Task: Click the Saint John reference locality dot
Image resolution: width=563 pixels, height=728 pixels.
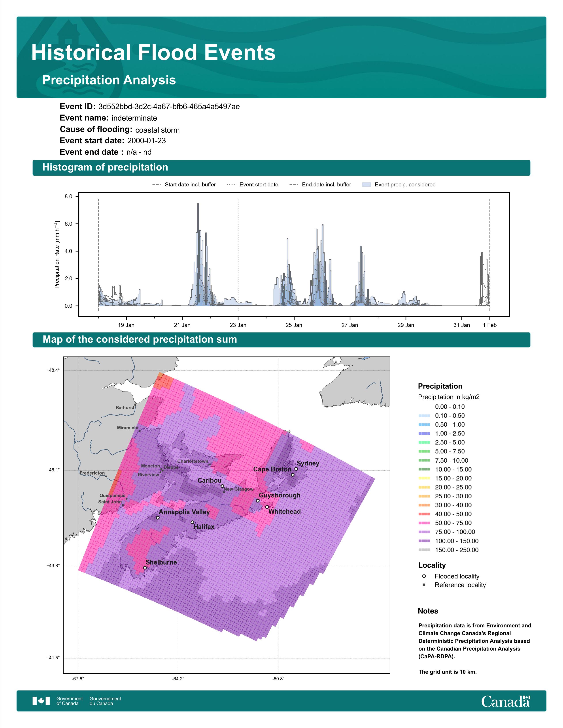Action: (x=123, y=505)
